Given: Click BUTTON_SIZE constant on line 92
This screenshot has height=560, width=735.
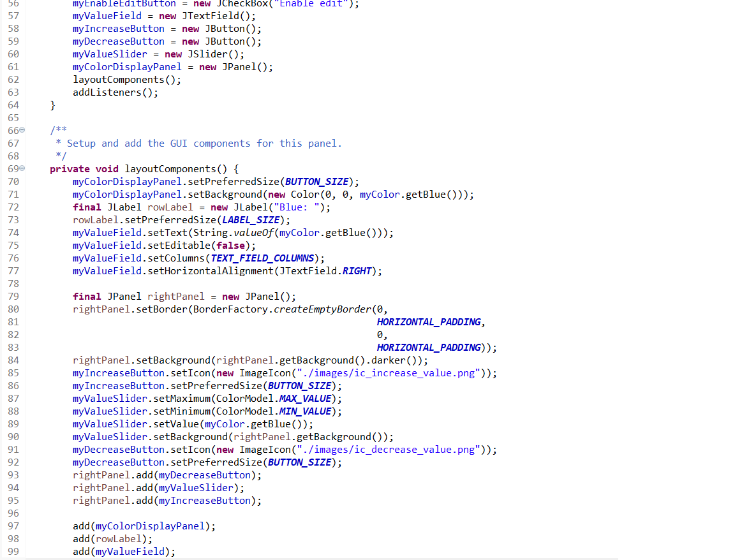Looking at the screenshot, I should pos(299,462).
